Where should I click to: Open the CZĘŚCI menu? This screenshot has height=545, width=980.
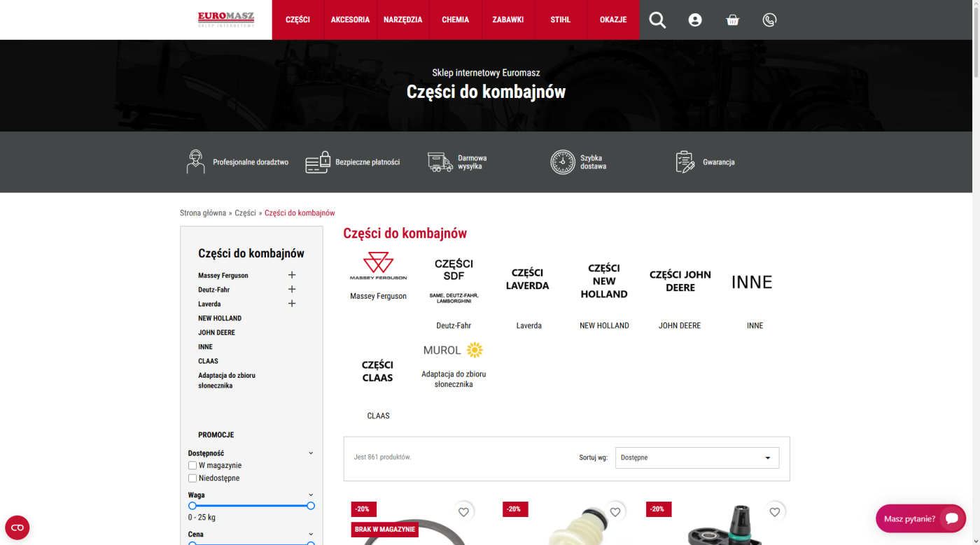297,20
